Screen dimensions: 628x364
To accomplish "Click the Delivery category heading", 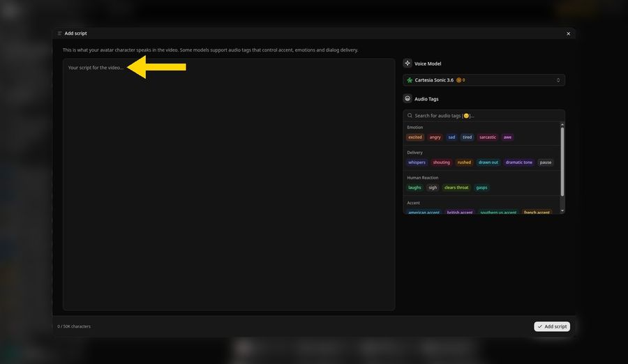I will coord(414,153).
